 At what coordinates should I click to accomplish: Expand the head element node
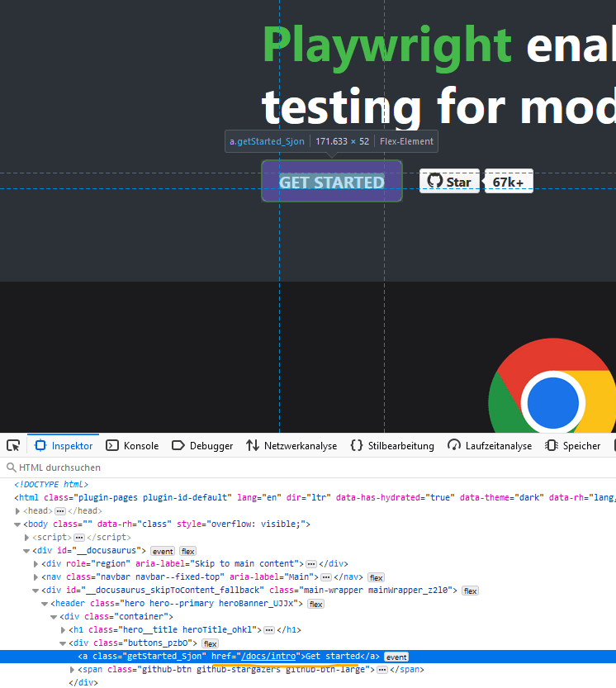point(18,511)
